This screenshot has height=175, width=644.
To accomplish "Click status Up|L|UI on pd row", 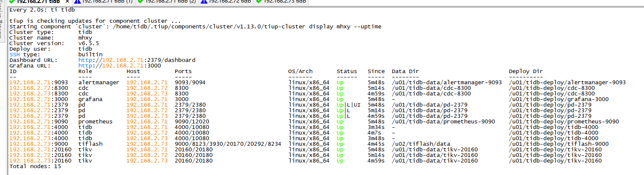I will click(x=349, y=105).
